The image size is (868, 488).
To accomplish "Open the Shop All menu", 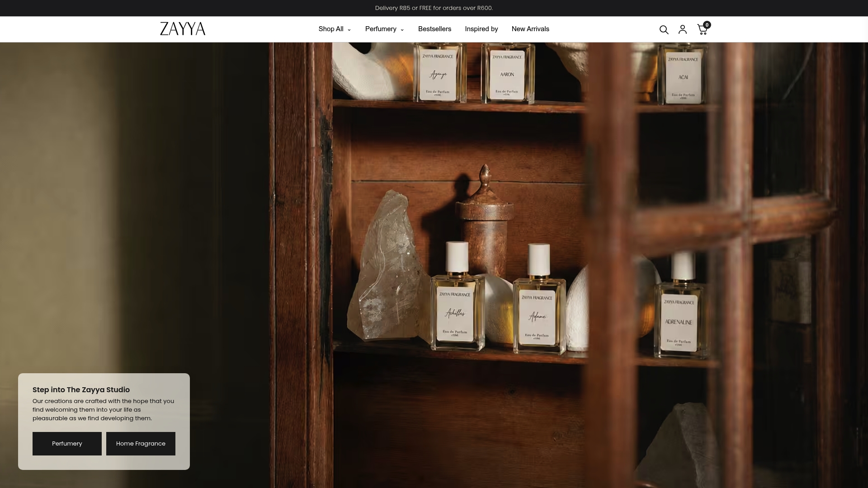I will pos(335,29).
